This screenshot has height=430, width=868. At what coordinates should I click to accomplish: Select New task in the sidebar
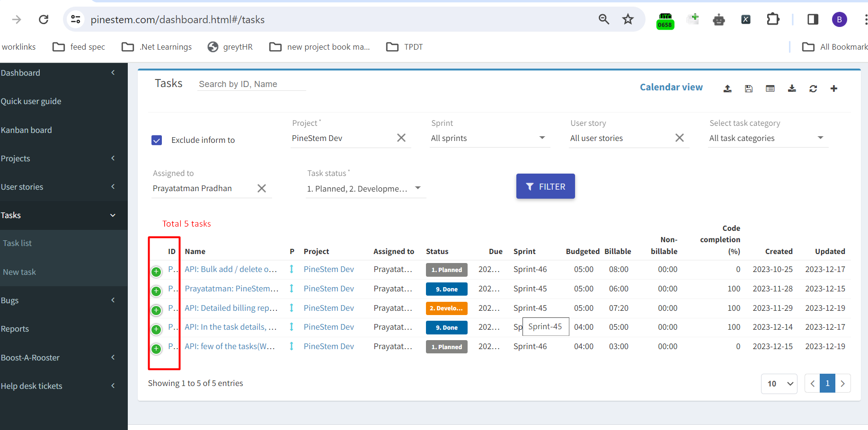[x=19, y=272]
